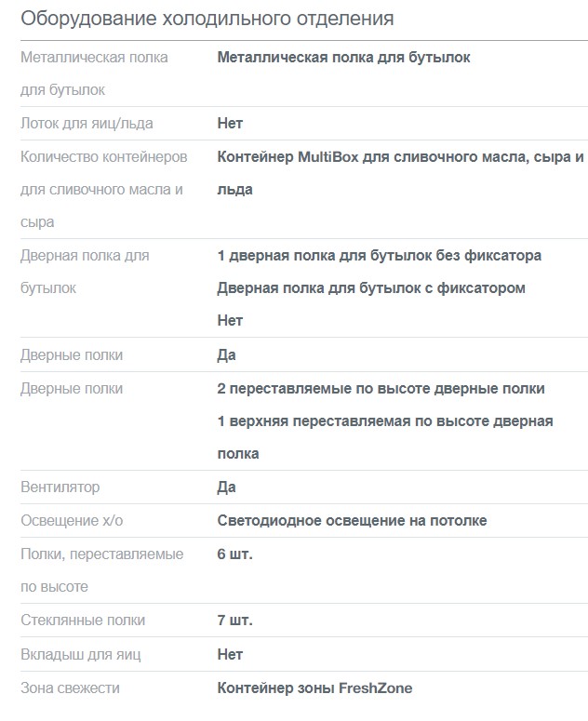
Task: Select "Дверная полка для бутылок с фиксатором"
Action: 370,287
